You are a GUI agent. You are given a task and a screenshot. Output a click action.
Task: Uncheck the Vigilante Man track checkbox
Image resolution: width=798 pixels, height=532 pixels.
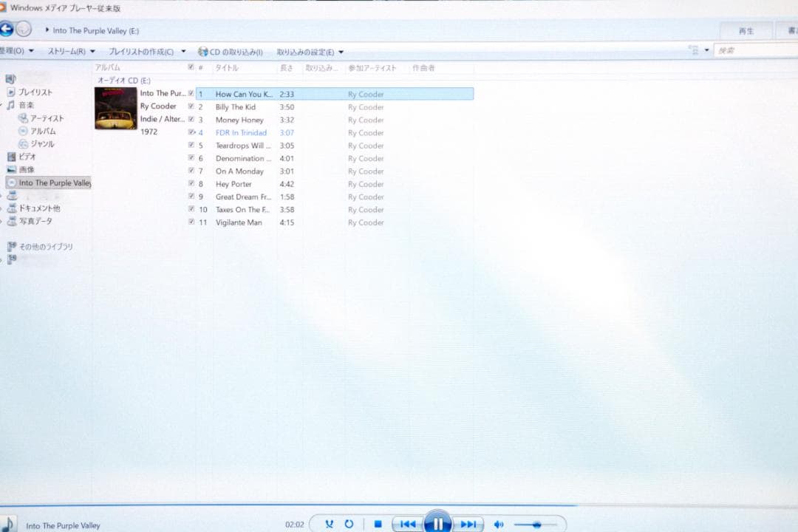[x=191, y=222]
